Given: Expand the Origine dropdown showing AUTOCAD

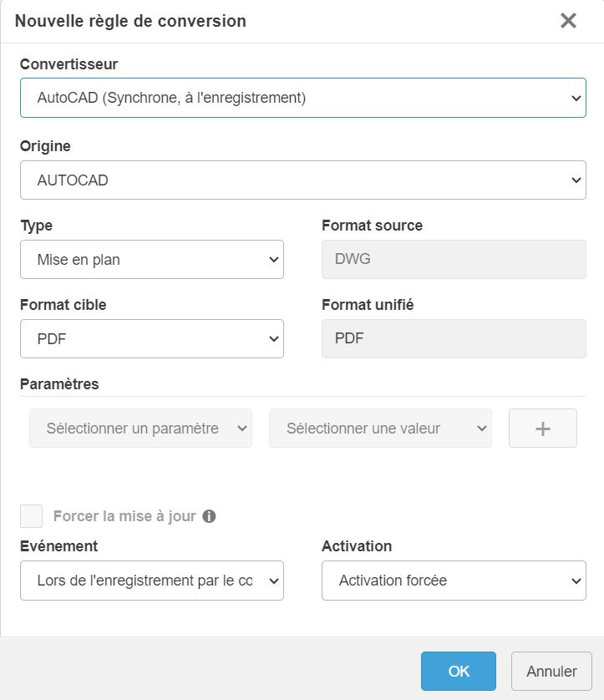Looking at the screenshot, I should click(302, 180).
